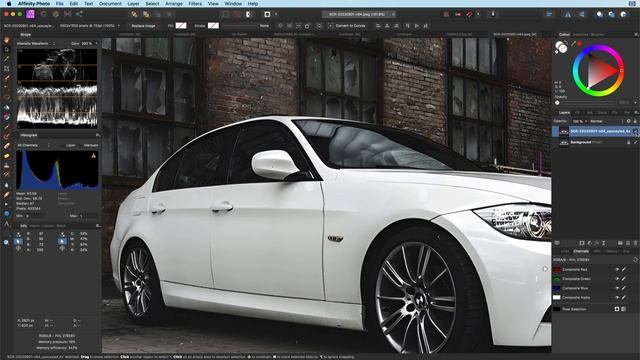The image size is (640, 360).
Task: Click the Adjustments icon below layers
Action: point(589,243)
